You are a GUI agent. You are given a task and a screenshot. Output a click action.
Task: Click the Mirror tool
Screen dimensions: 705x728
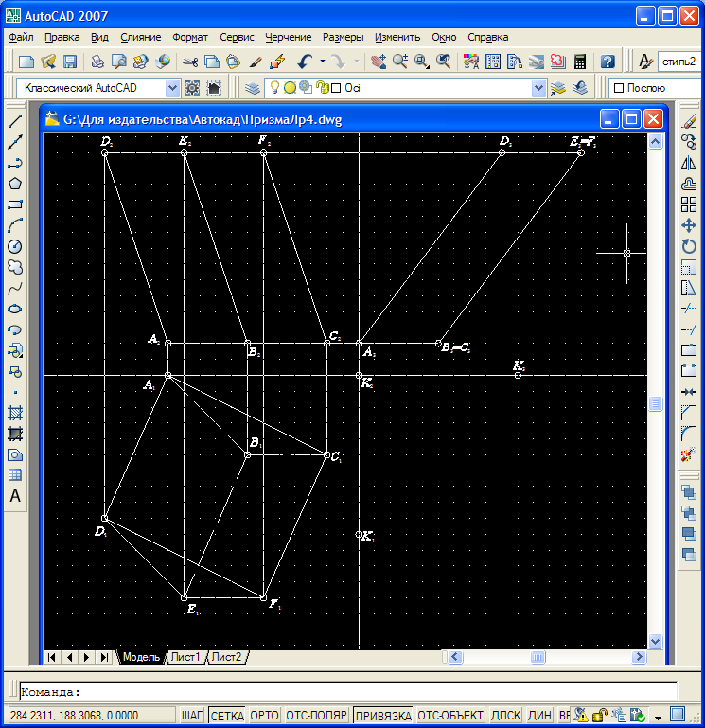pos(689,163)
